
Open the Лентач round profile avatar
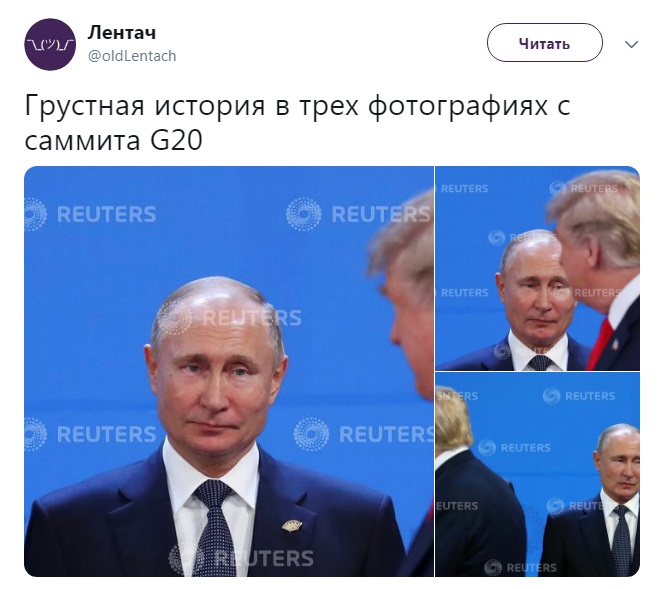coord(50,44)
